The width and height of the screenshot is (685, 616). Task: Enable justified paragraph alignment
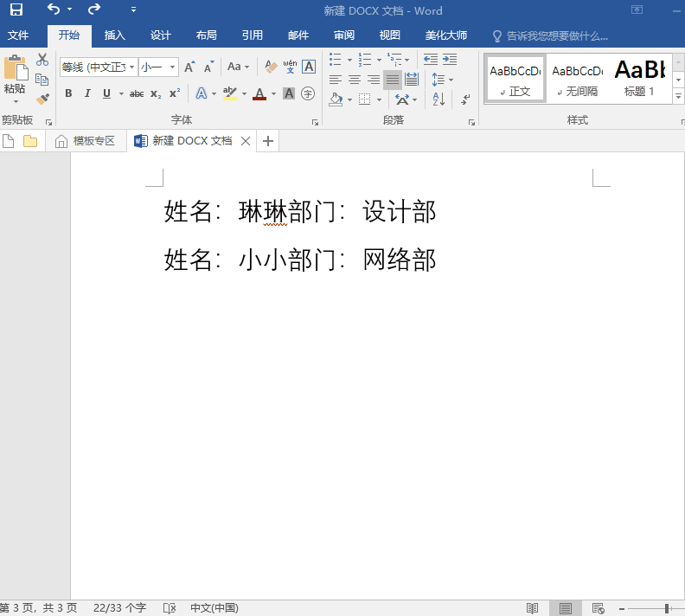(393, 80)
